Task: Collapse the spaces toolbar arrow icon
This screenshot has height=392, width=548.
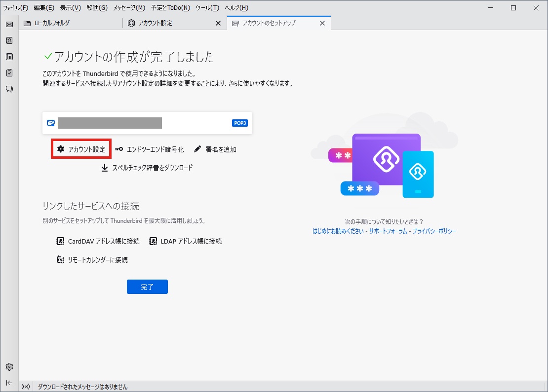Action: pyautogui.click(x=9, y=383)
